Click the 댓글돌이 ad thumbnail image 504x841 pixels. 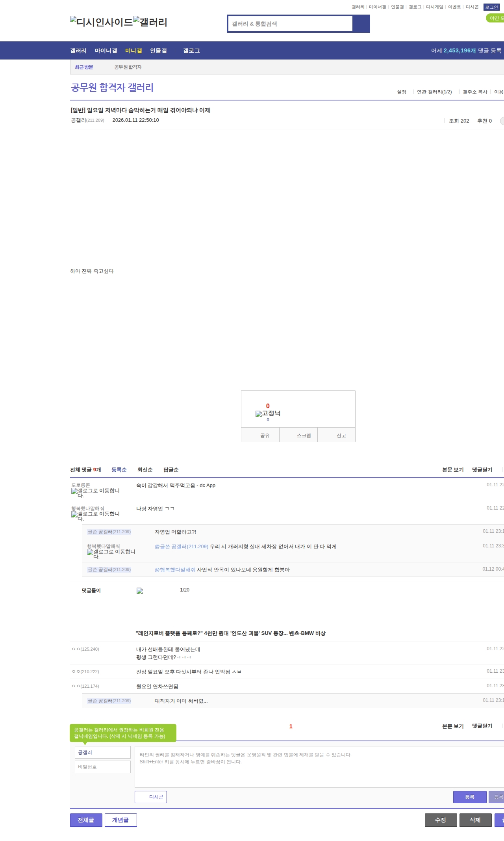click(156, 606)
